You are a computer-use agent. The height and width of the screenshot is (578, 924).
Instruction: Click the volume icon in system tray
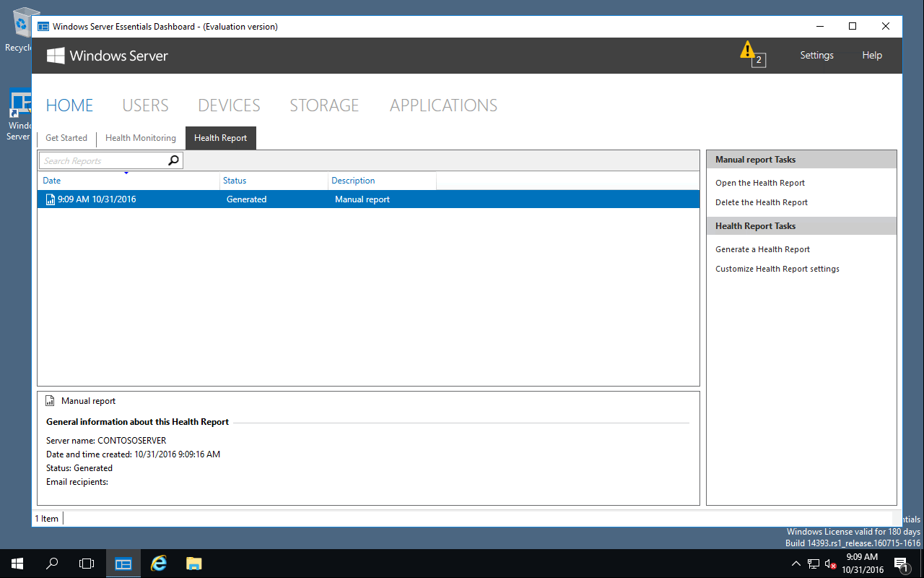coord(831,564)
